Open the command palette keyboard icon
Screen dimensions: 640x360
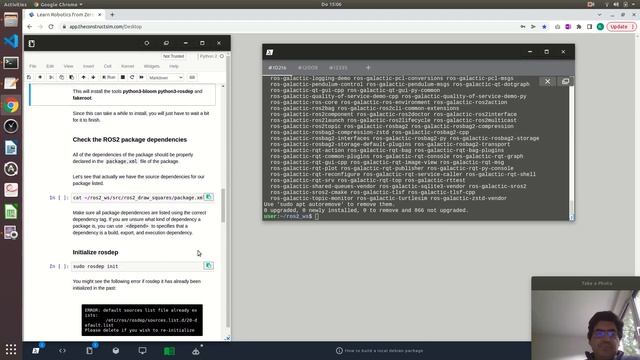192,77
